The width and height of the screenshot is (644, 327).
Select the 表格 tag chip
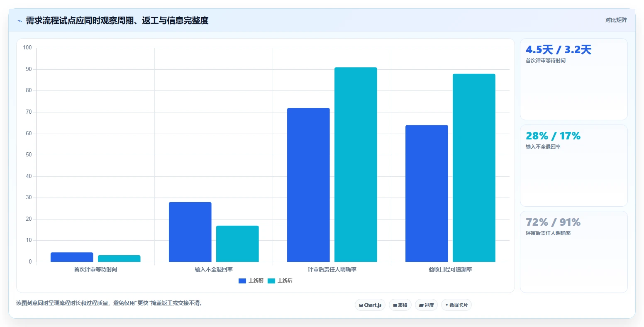tap(400, 305)
